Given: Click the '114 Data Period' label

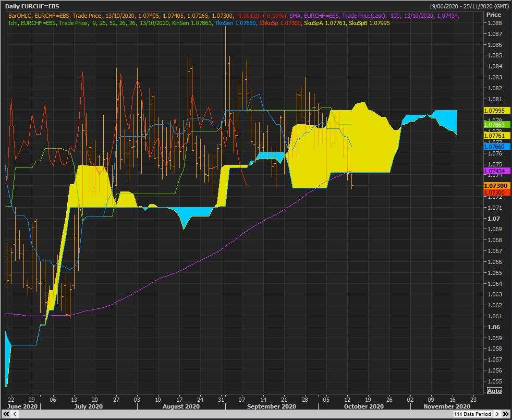Looking at the screenshot, I should [x=472, y=414].
